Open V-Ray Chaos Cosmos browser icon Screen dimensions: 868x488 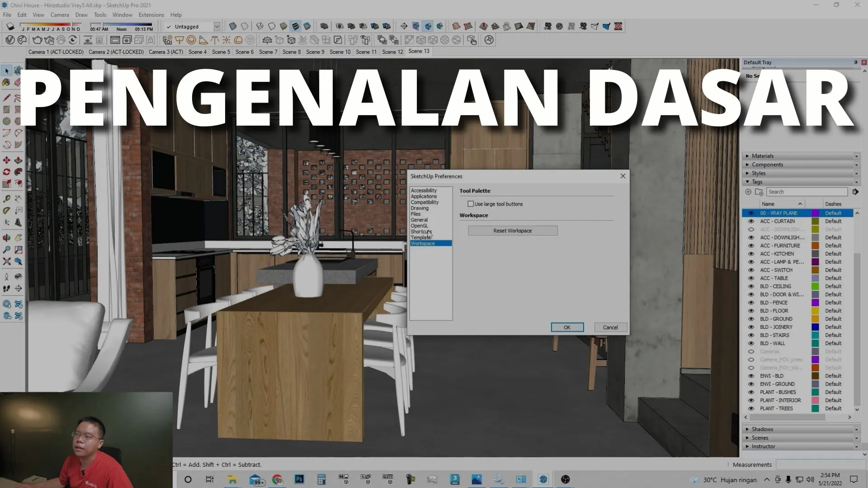pos(22,40)
